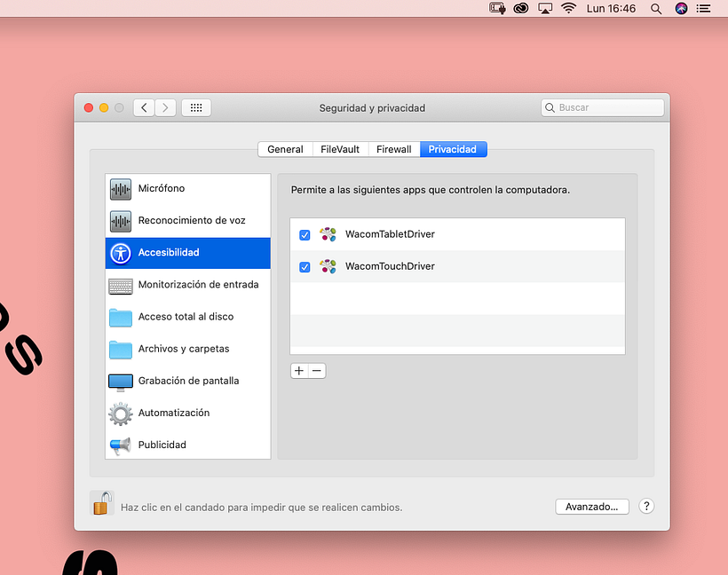Open Reconocimiento de voz category
Screen dimensions: 728x575
[188, 220]
